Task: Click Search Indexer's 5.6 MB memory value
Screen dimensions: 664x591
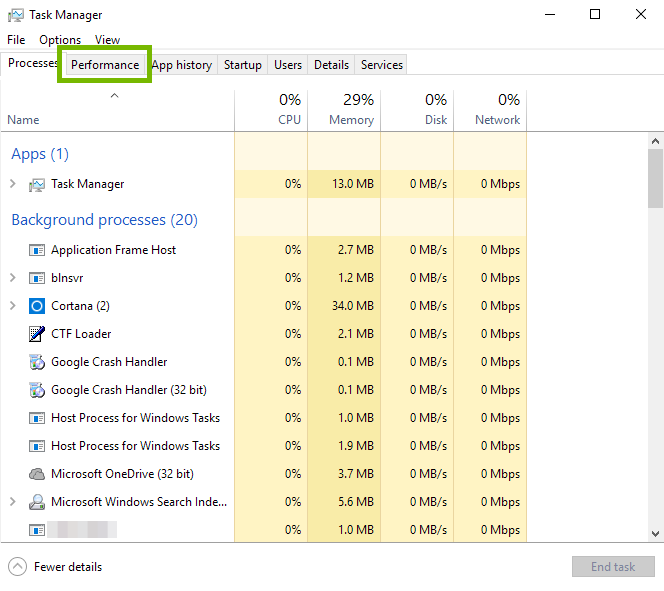Action: tap(356, 502)
